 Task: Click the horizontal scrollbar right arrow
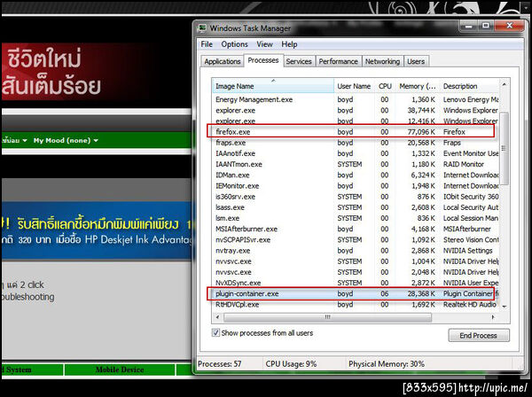click(493, 317)
